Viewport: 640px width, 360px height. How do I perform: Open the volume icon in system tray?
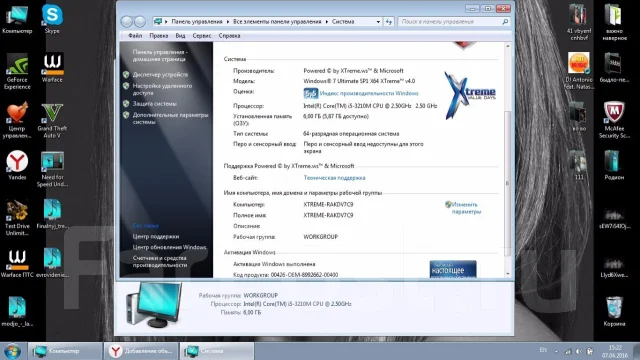tap(579, 351)
